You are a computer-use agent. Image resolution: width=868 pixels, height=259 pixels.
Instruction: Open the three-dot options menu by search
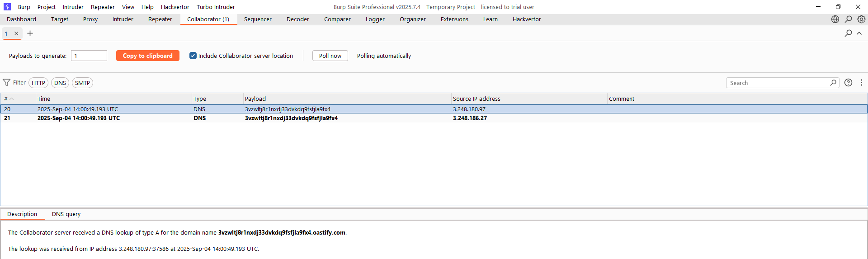861,83
